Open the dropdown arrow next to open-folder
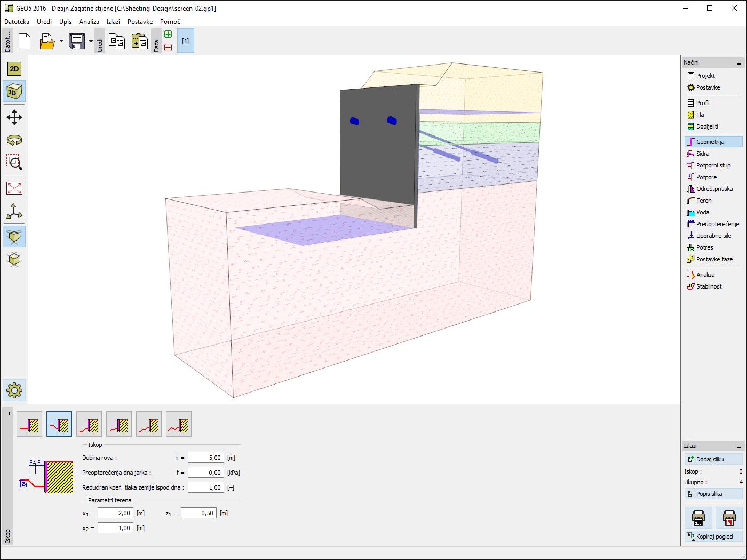 (x=61, y=41)
